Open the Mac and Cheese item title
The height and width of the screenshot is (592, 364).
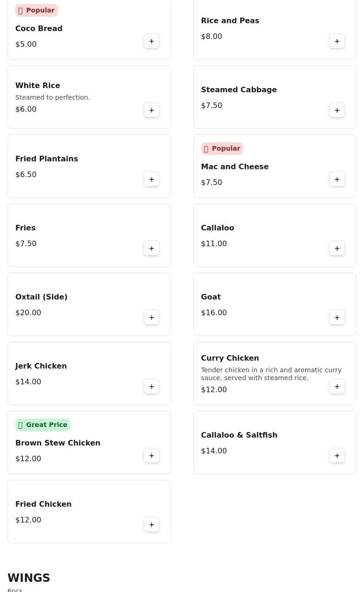235,166
